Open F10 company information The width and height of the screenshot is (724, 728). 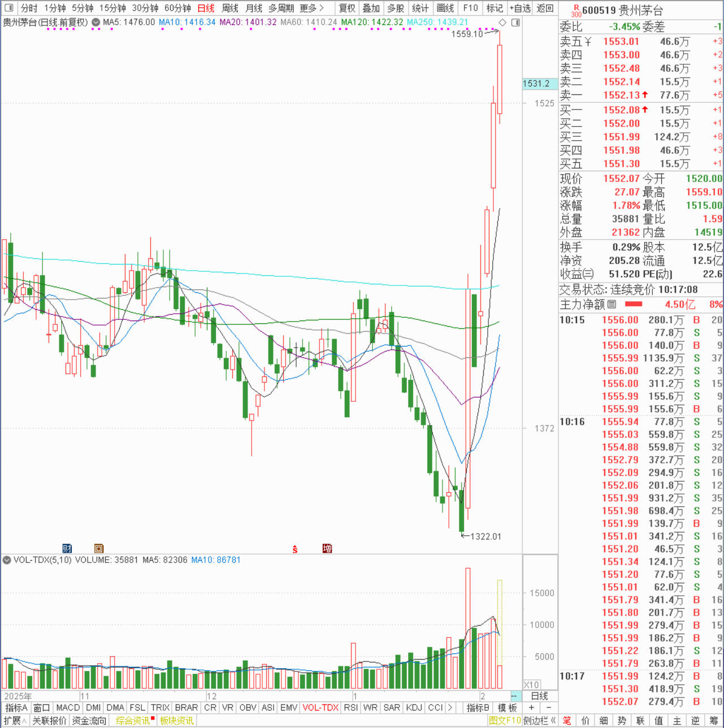coord(470,8)
